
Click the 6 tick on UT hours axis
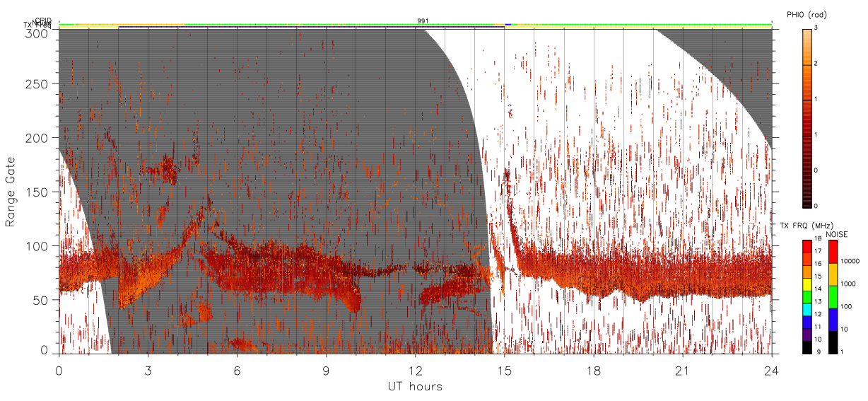pos(237,370)
